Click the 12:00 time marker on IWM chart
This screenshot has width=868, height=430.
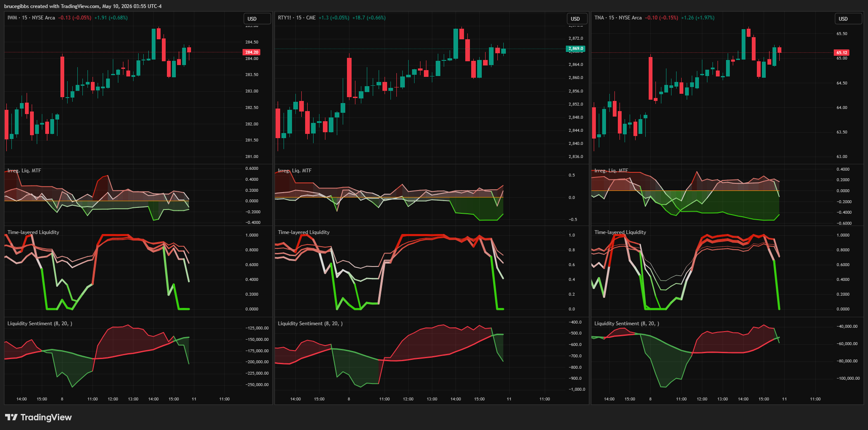113,399
